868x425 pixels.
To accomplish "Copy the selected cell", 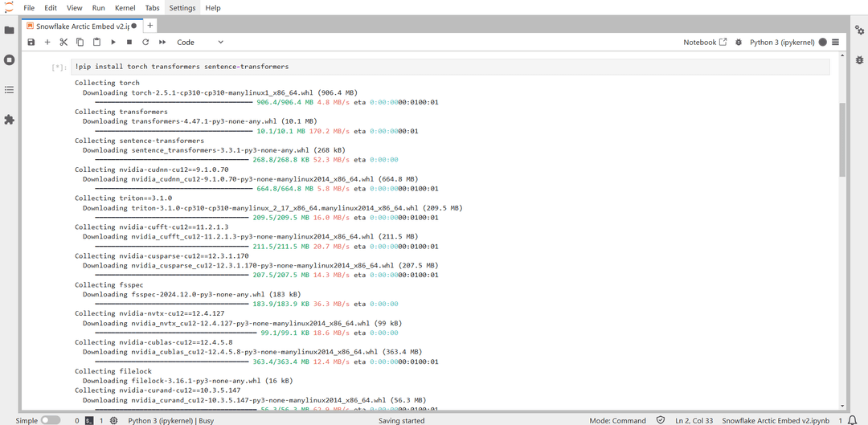I will tap(80, 42).
